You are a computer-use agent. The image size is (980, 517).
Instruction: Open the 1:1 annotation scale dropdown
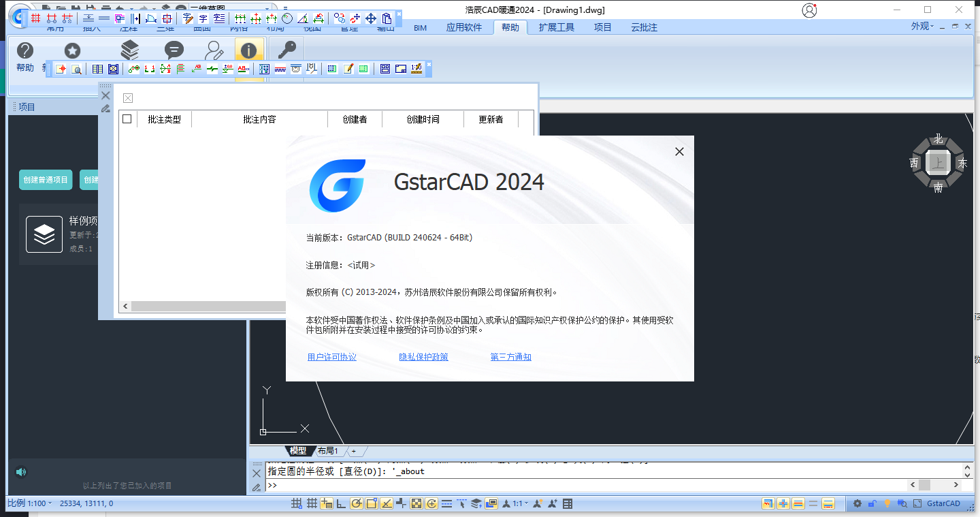(x=521, y=504)
